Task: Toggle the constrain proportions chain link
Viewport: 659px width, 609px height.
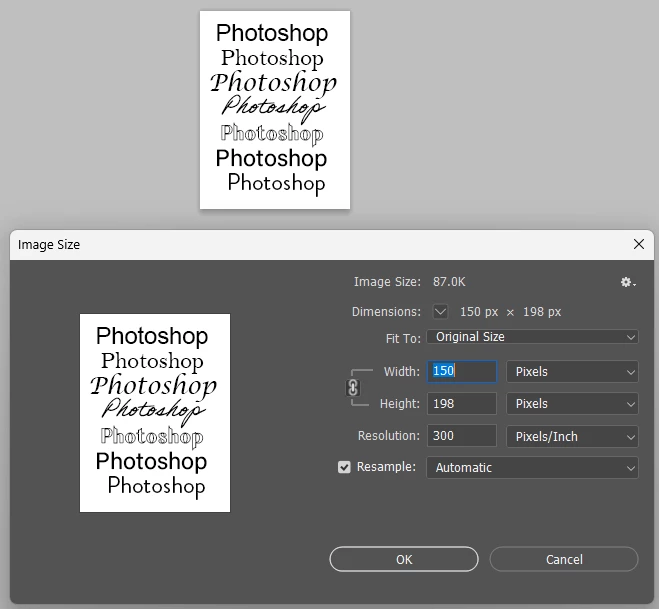Action: pos(353,388)
